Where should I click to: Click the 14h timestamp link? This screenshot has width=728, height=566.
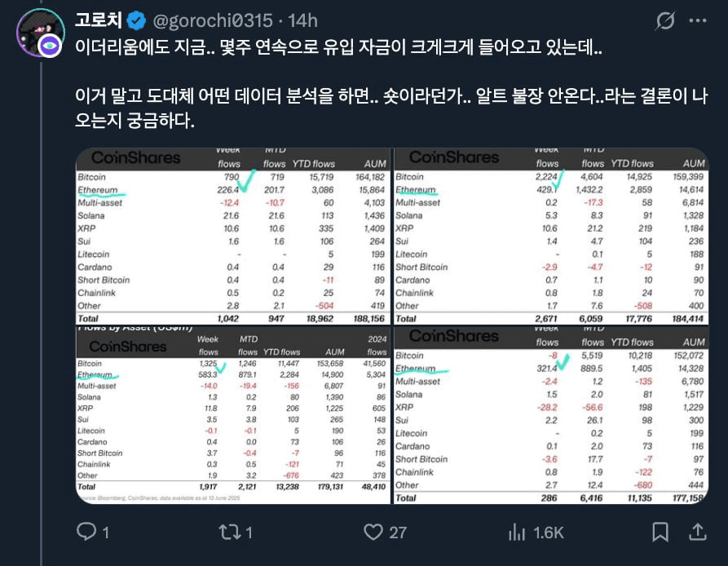(302, 20)
